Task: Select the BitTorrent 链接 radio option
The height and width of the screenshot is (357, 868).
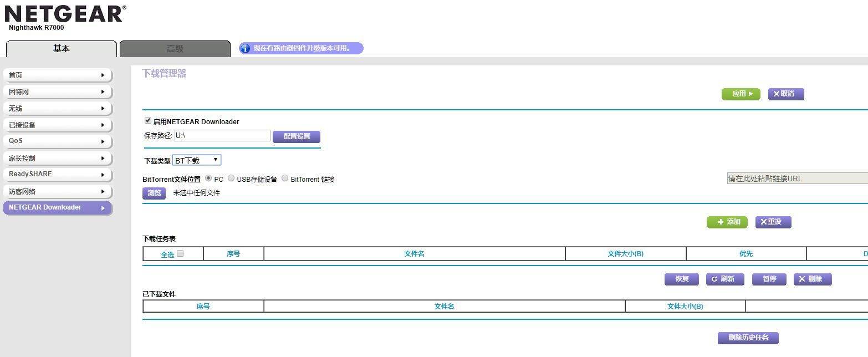Action: (x=285, y=178)
